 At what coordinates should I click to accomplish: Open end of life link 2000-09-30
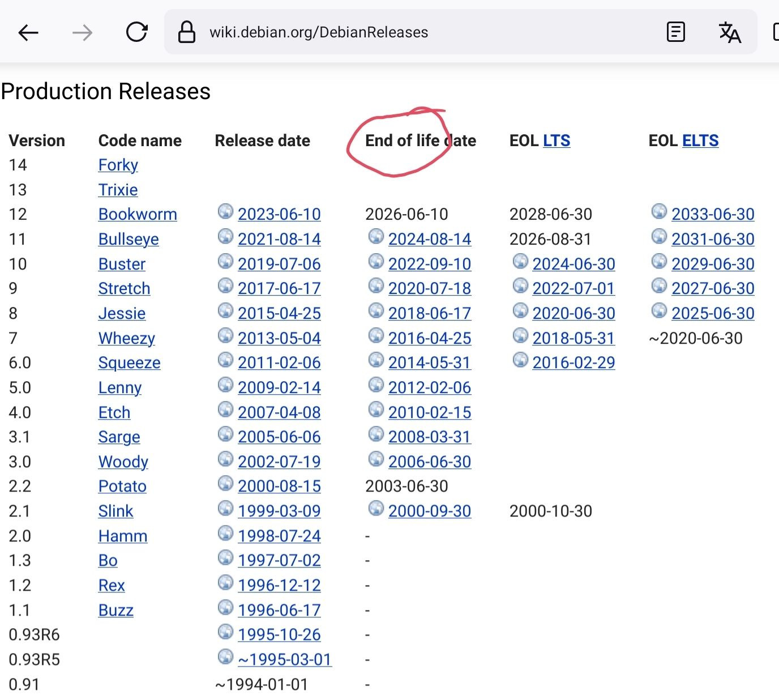click(x=430, y=511)
